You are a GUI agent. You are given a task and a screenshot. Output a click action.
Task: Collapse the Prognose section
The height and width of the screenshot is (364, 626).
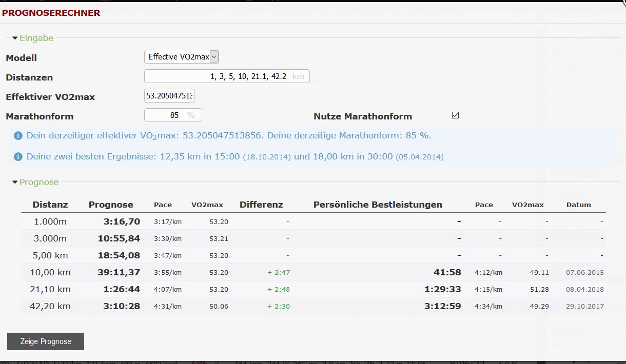35,182
